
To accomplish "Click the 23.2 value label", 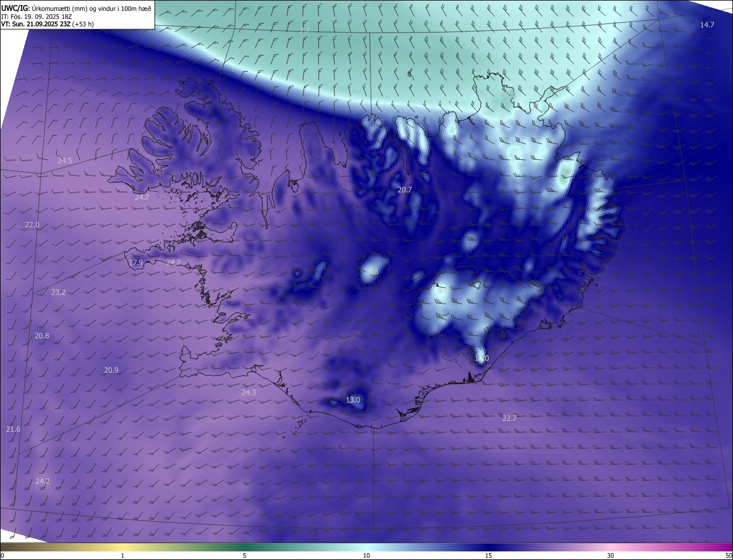I will 58,292.
